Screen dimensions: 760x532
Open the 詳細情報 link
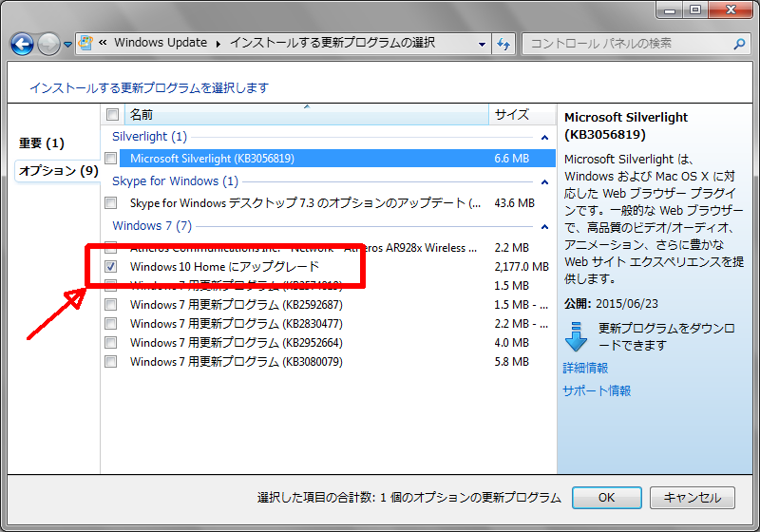[x=585, y=369]
